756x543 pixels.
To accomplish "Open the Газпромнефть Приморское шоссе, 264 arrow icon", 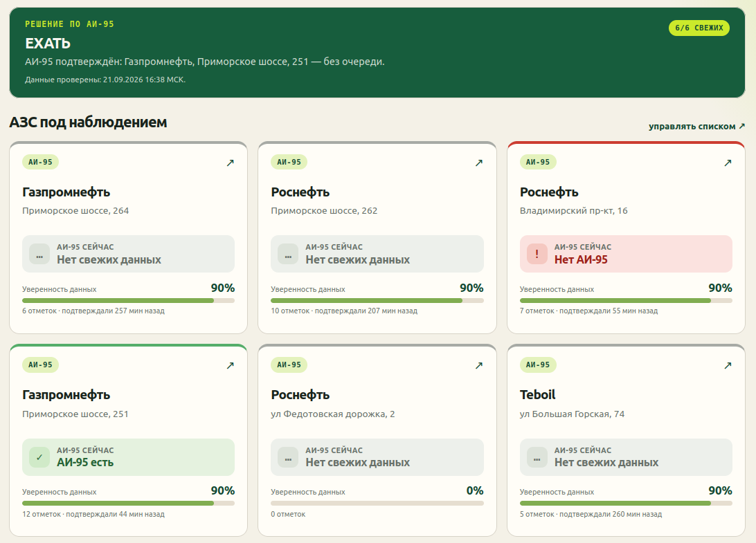I will click(x=231, y=163).
